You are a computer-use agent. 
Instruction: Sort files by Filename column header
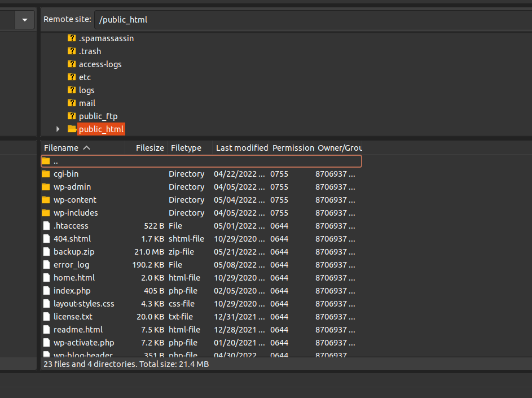click(x=62, y=148)
